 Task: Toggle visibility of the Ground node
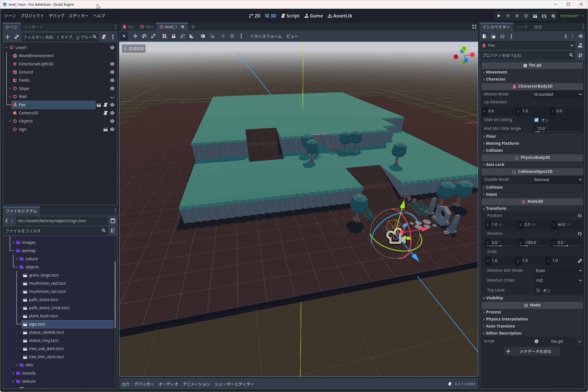click(112, 72)
